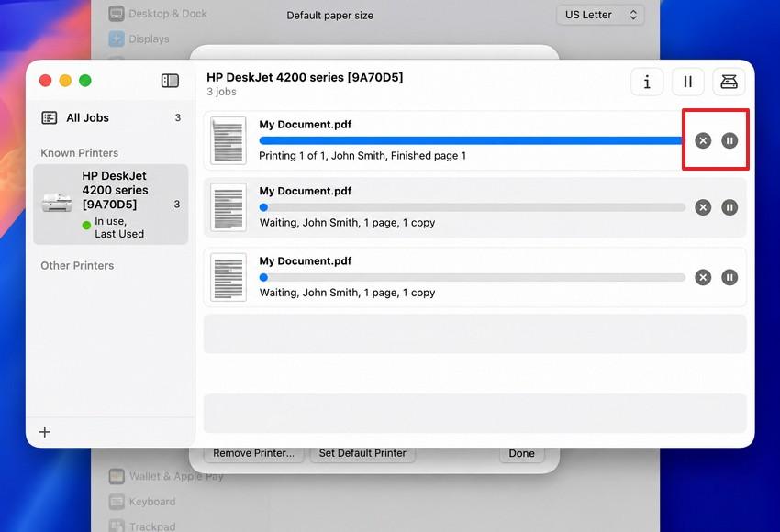Open Keyboard in Settings window
Image resolution: width=780 pixels, height=532 pixels.
(x=142, y=502)
